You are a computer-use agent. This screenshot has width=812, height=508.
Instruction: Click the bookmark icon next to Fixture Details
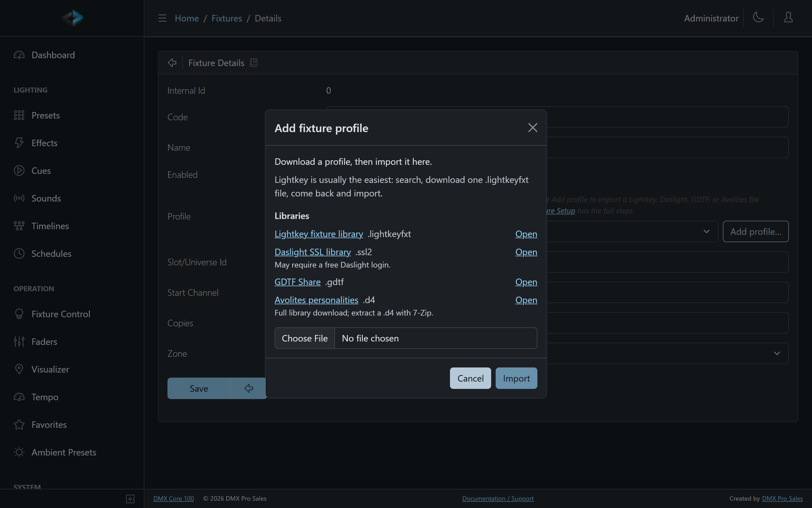254,63
